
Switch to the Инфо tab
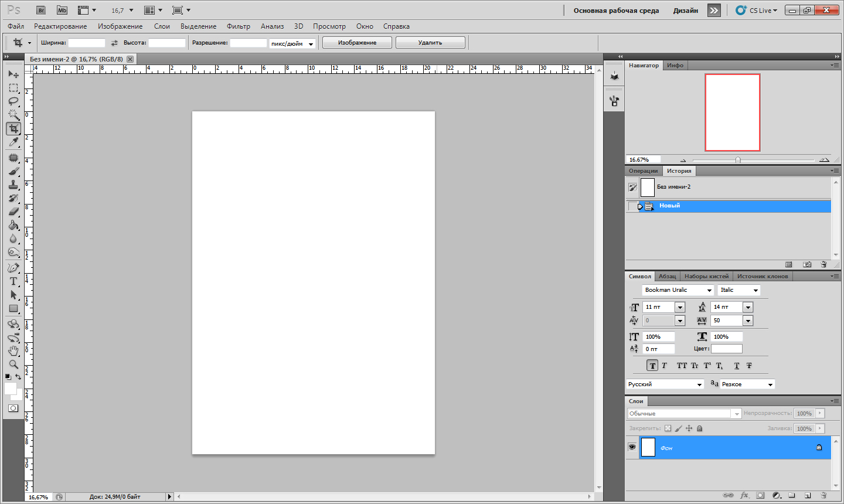tap(675, 66)
